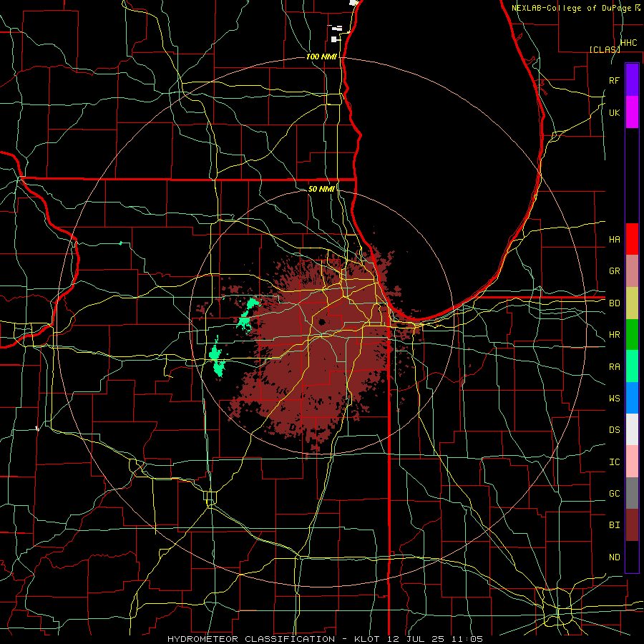Screen dimensions: 644x644
Task: Click the [CLAS] units label
Action: click(x=605, y=49)
